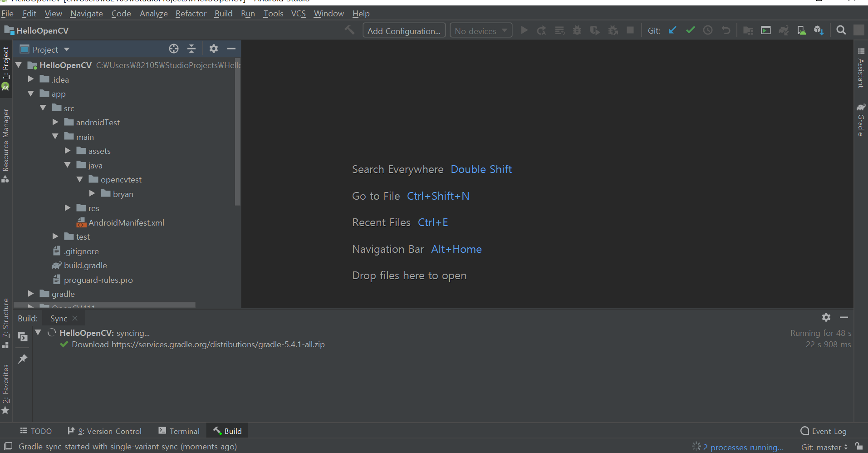Select AndroidManifest.xml in project tree
Screen dimensions: 868x453
[x=126, y=222]
